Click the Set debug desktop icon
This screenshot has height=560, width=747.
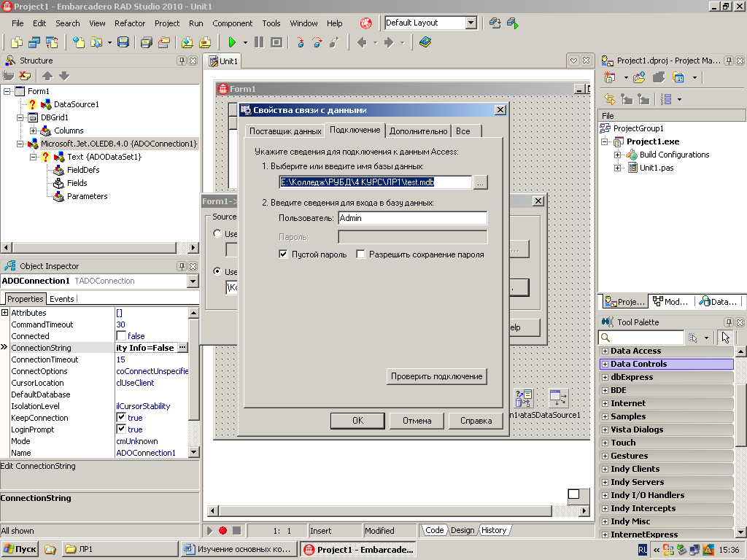[513, 23]
